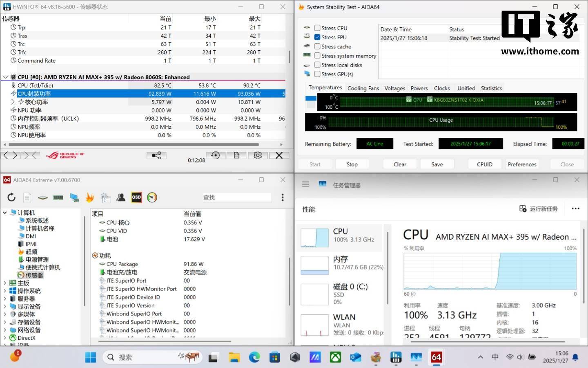Screen dimensions: 588x368
Task: Click the Stop button in stability test
Action: [x=352, y=164]
